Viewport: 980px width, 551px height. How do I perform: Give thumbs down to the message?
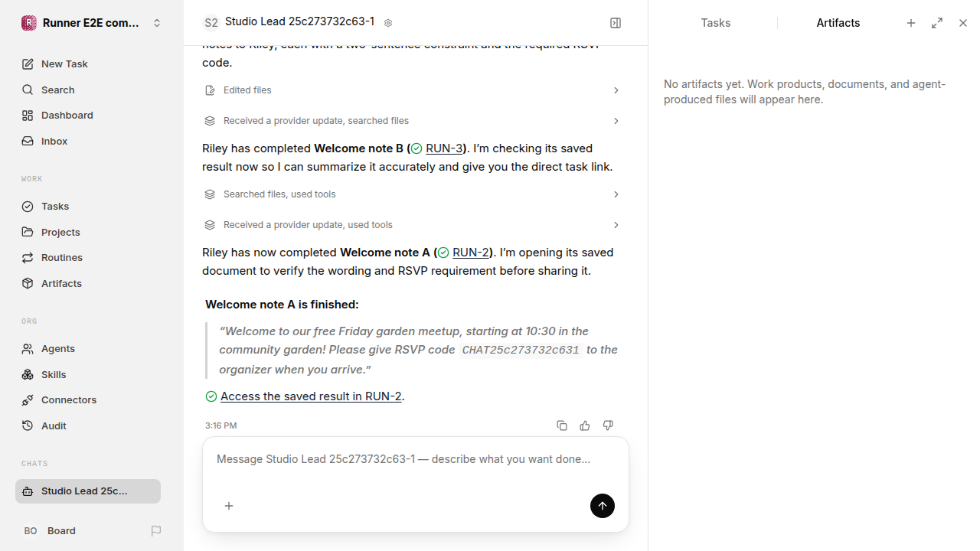click(x=608, y=425)
